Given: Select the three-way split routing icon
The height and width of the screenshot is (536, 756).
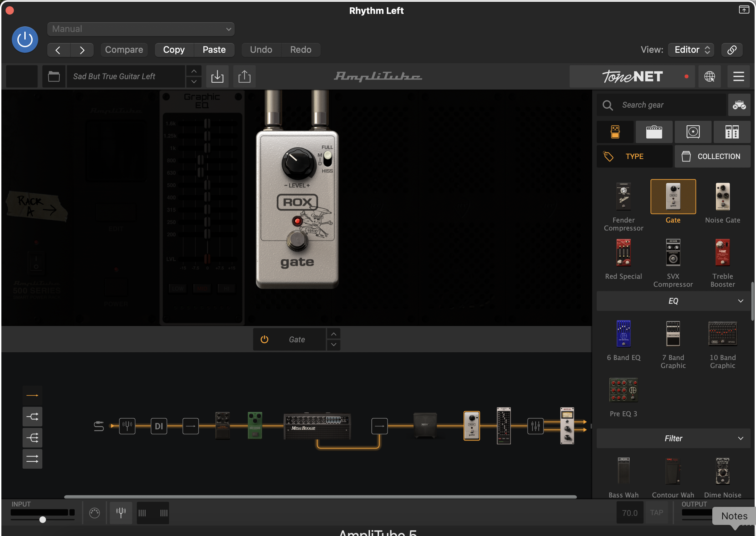Looking at the screenshot, I should (x=32, y=438).
